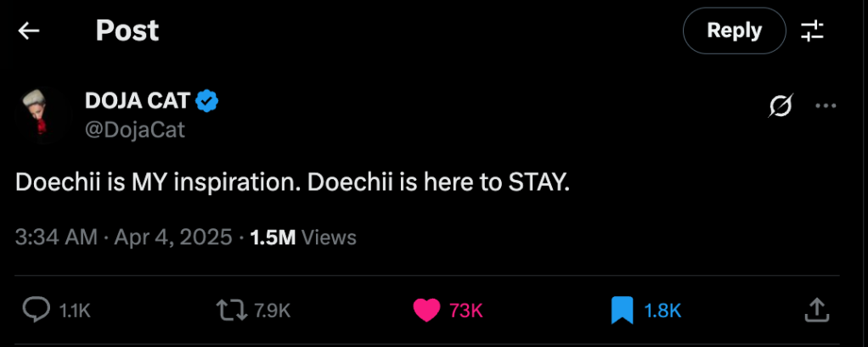
Task: Click the 1.8K bookmarks count
Action: (662, 311)
